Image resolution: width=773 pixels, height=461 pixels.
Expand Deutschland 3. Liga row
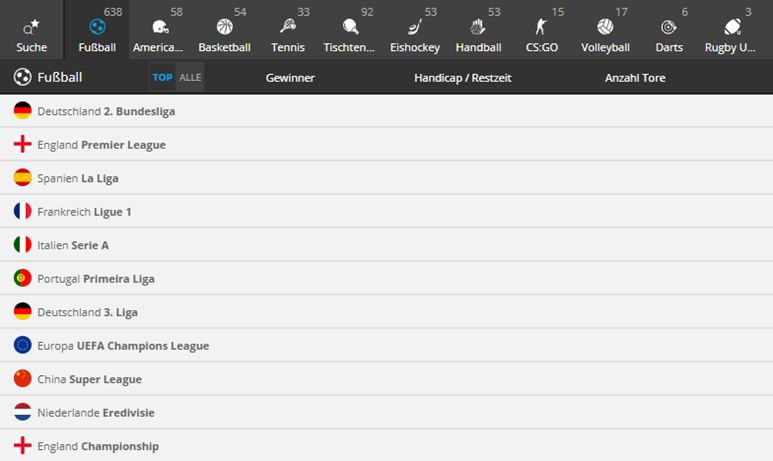386,312
